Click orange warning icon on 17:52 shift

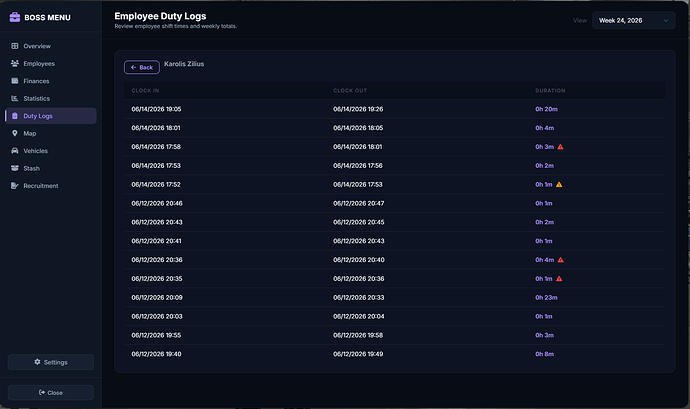tap(559, 184)
